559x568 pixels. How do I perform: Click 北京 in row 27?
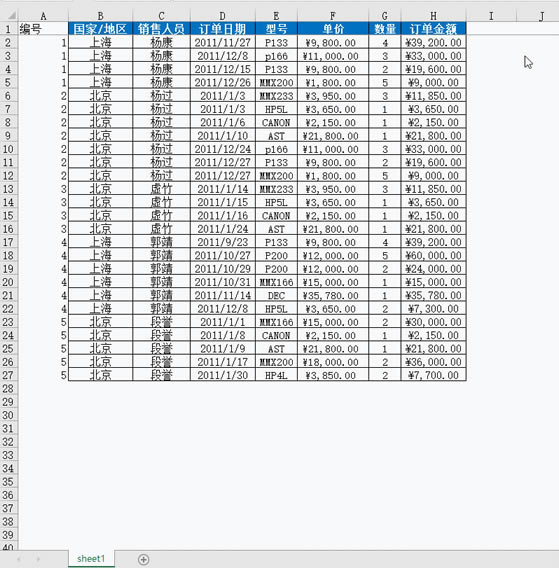100,375
